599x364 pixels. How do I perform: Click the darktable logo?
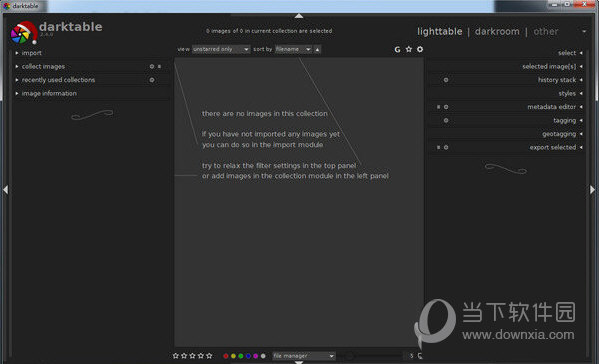(x=24, y=32)
